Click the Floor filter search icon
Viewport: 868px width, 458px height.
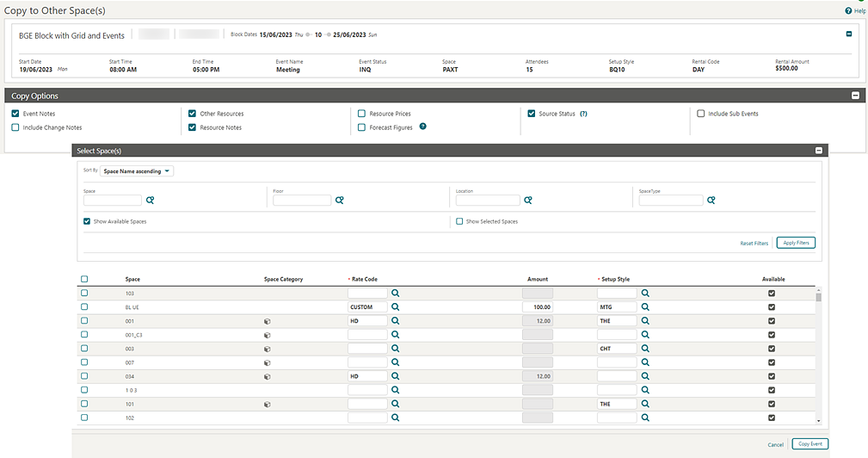340,201
